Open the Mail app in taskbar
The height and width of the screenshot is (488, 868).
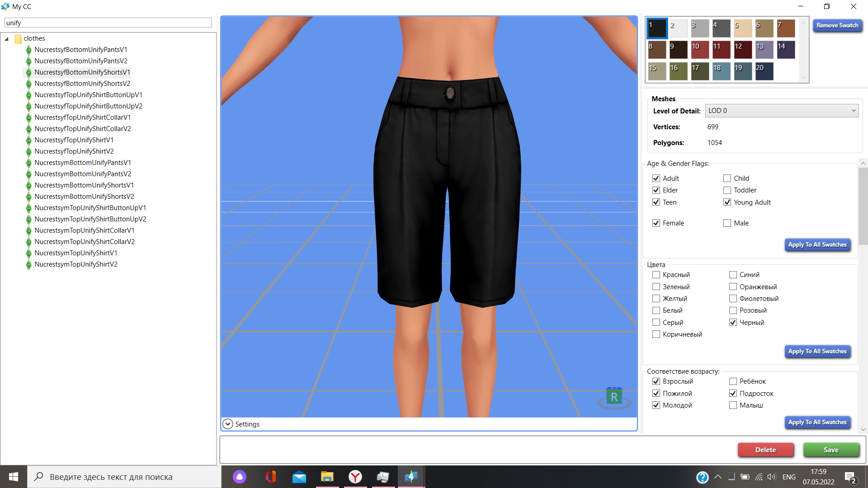(299, 477)
